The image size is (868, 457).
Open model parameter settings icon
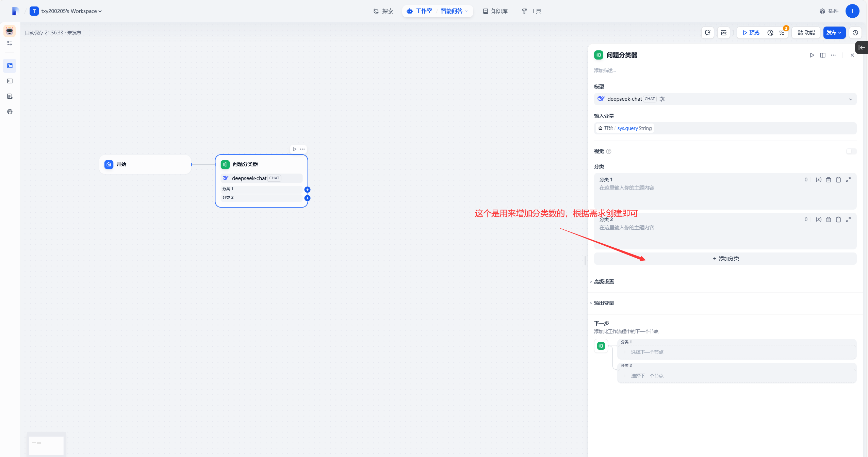[662, 99]
